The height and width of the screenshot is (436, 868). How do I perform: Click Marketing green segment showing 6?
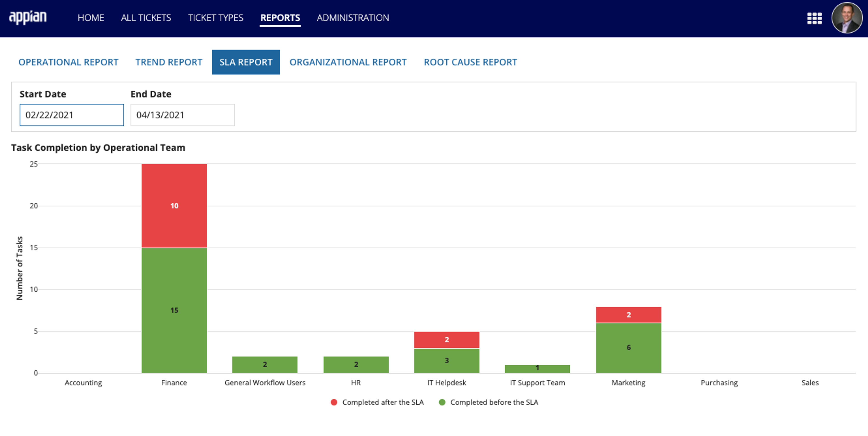628,348
